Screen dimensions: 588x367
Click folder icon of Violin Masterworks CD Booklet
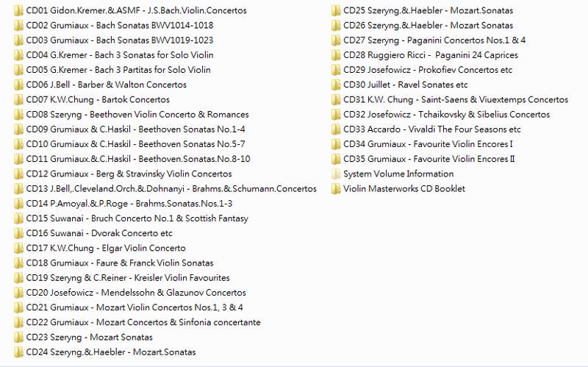point(335,189)
